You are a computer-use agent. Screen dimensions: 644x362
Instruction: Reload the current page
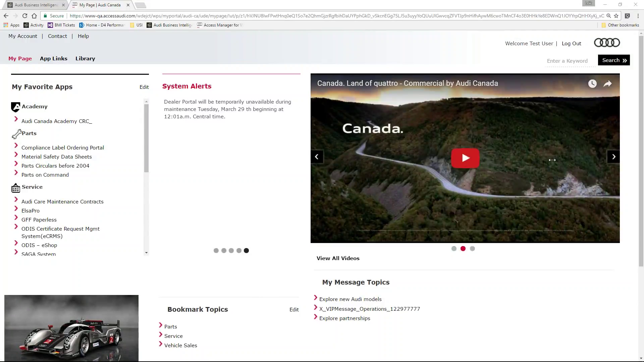point(25,16)
